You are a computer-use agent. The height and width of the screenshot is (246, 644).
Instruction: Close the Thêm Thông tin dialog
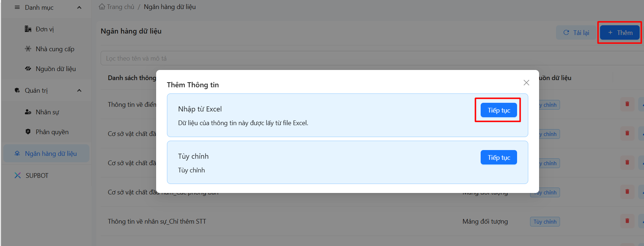526,83
